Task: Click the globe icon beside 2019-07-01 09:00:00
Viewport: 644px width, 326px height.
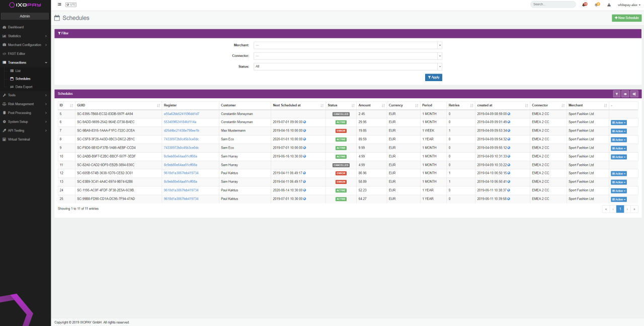Action: point(304,122)
